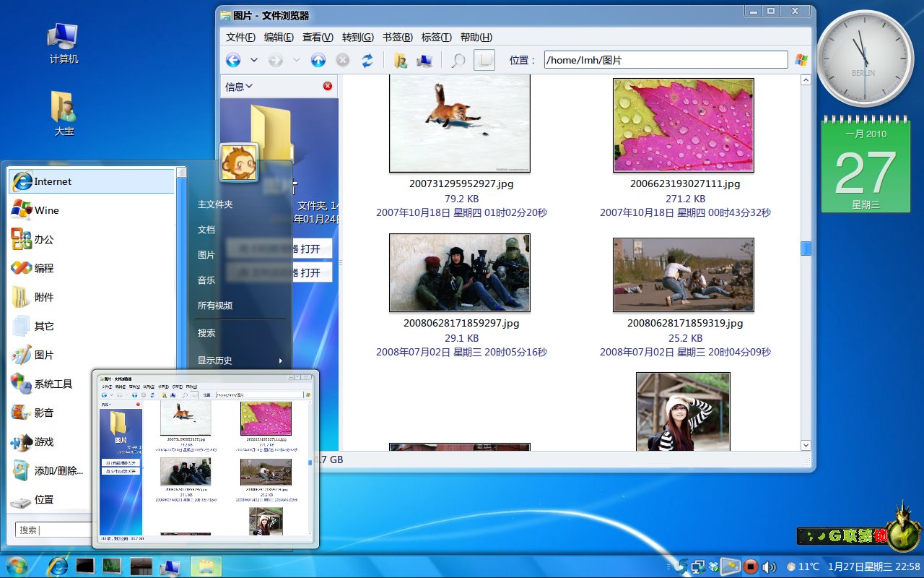
Task: Click the file browser taskbar button
Action: [206, 566]
